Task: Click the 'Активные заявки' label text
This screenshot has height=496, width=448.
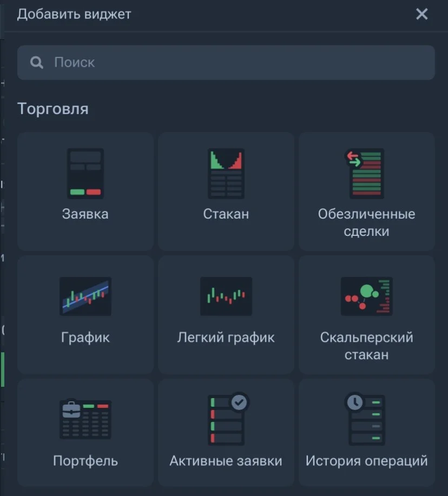Action: tap(226, 461)
